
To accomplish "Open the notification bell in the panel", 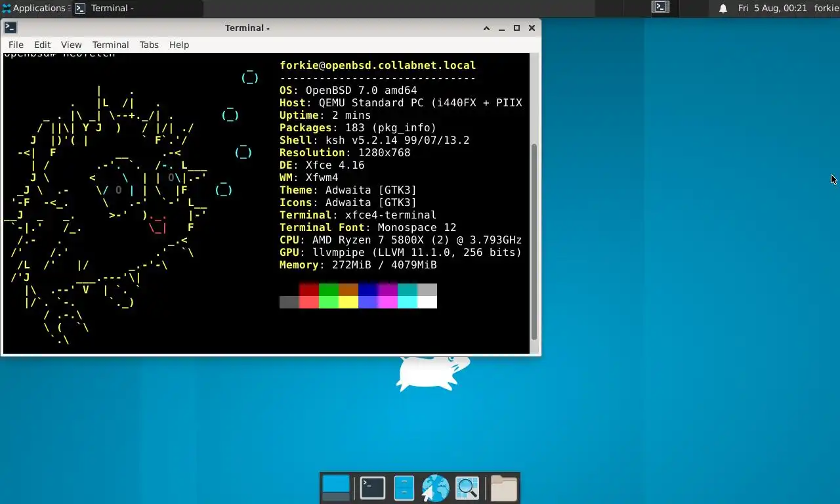I will pyautogui.click(x=723, y=9).
